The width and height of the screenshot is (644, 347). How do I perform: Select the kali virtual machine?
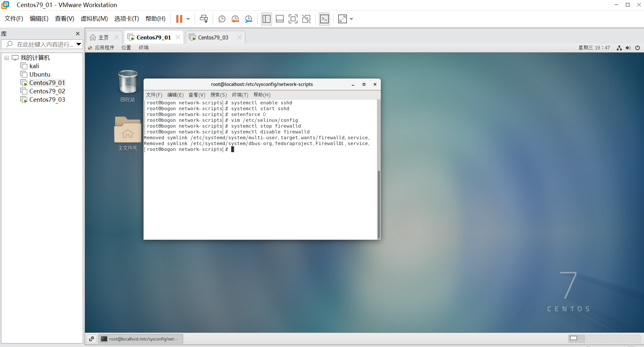[x=34, y=66]
